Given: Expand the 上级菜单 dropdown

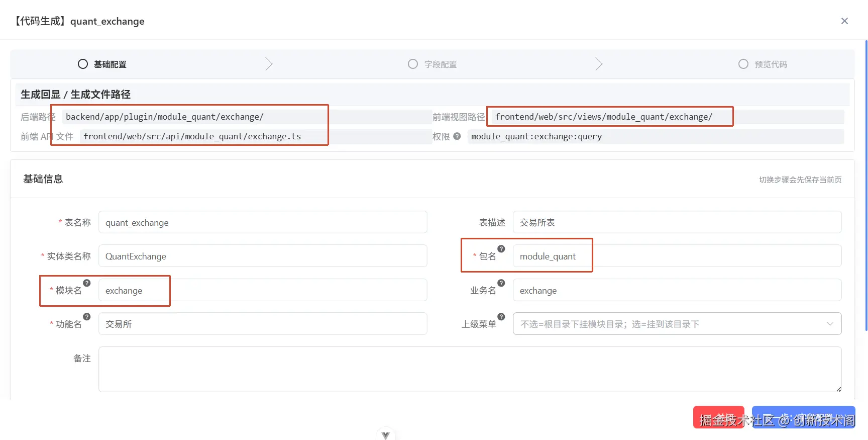Looking at the screenshot, I should tap(677, 324).
